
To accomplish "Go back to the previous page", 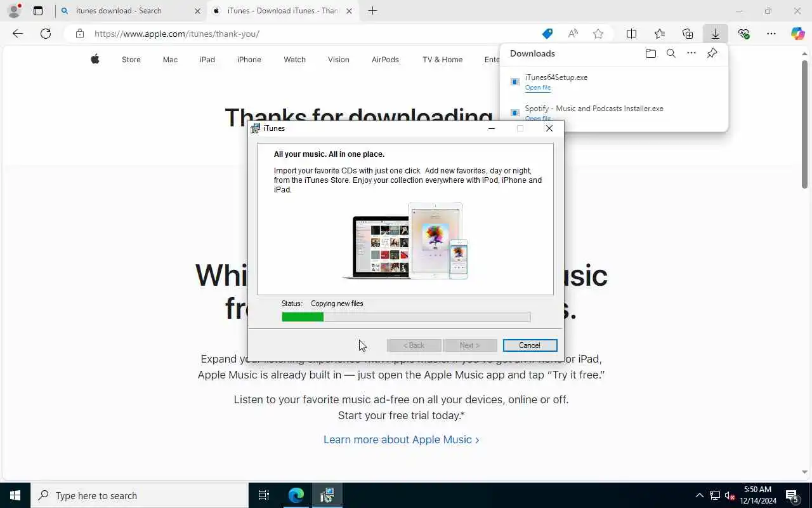I will pyautogui.click(x=18, y=34).
